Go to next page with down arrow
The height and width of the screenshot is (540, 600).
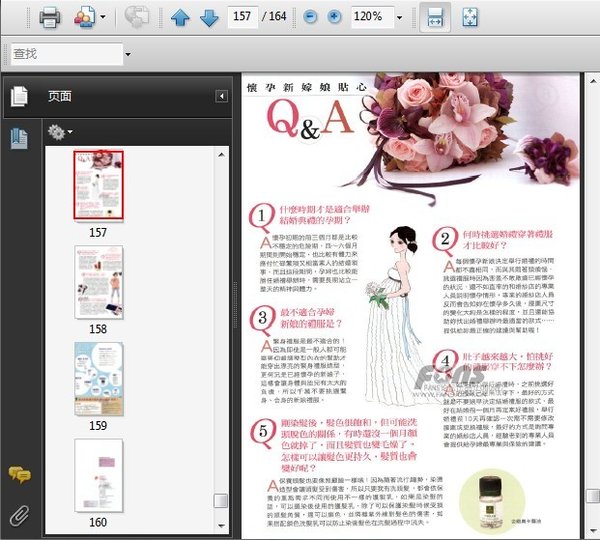click(208, 17)
